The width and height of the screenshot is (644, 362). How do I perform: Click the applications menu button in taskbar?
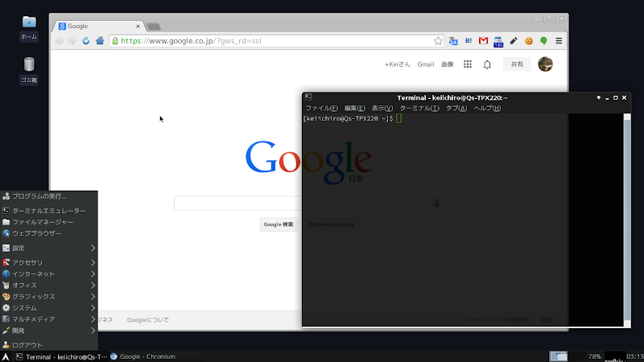6,356
